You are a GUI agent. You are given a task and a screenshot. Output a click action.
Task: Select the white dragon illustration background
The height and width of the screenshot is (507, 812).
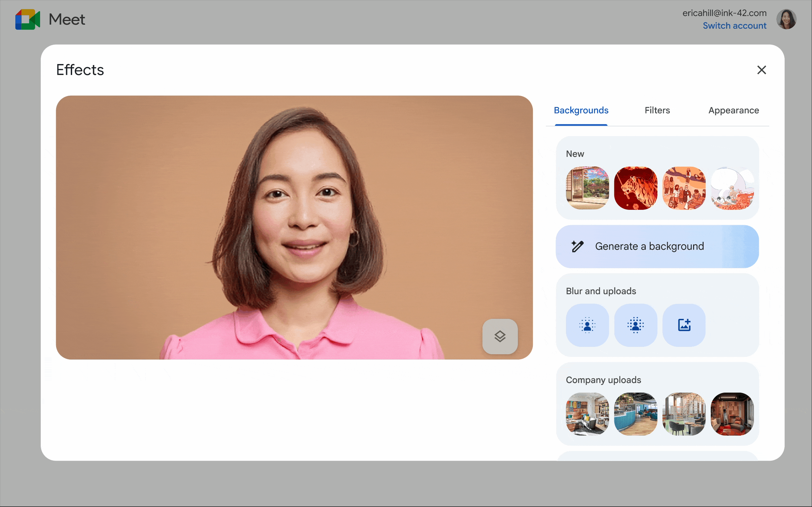(x=732, y=188)
